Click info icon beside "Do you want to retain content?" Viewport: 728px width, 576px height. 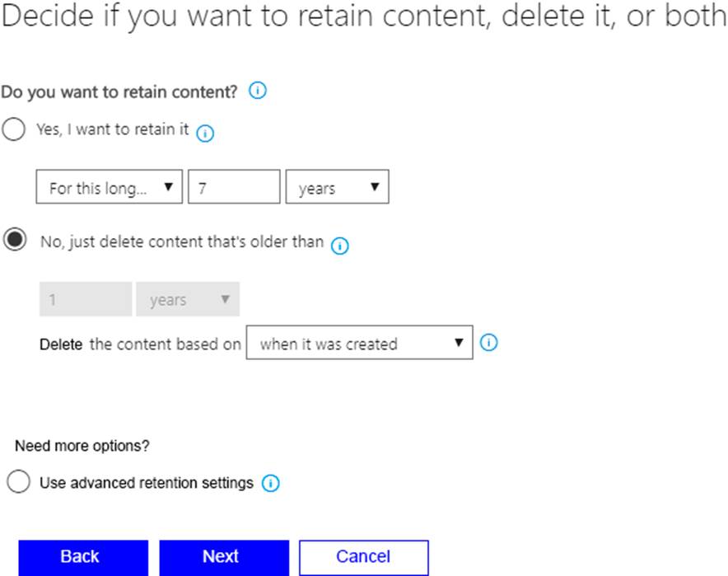(x=258, y=91)
